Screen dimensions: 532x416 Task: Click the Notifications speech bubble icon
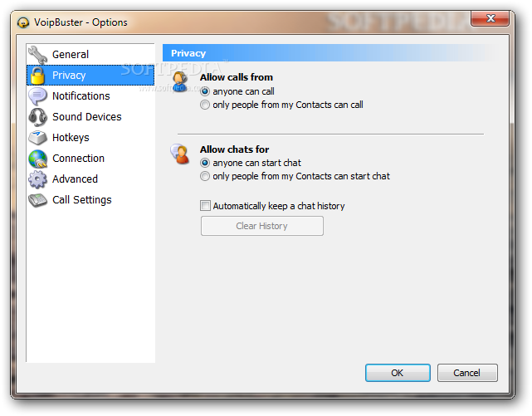point(37,96)
